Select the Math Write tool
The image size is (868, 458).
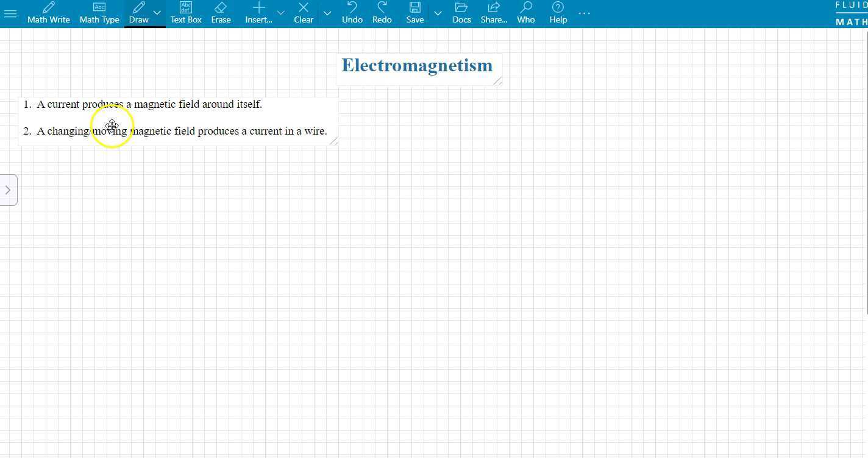(48, 13)
